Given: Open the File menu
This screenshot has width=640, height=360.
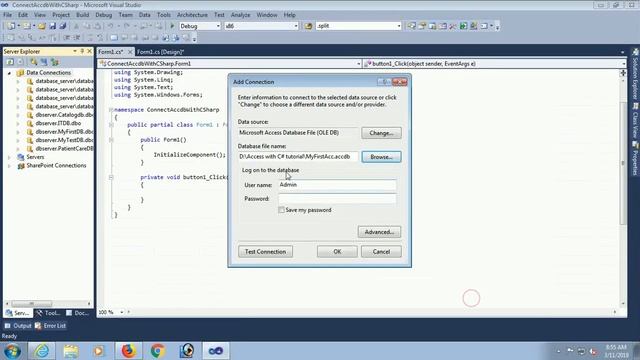Looking at the screenshot, I should click(7, 15).
